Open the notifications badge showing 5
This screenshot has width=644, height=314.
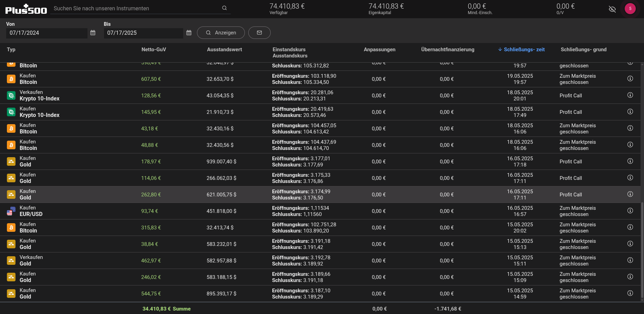[x=630, y=9]
